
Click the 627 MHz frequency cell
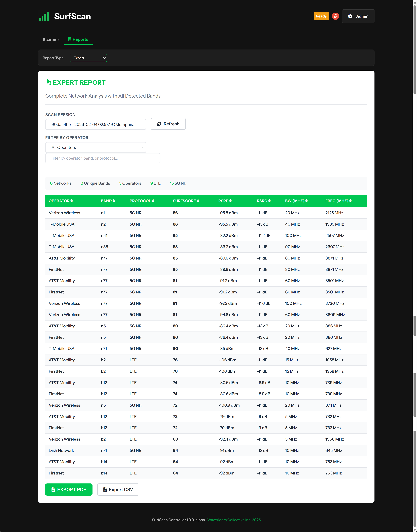click(x=333, y=348)
